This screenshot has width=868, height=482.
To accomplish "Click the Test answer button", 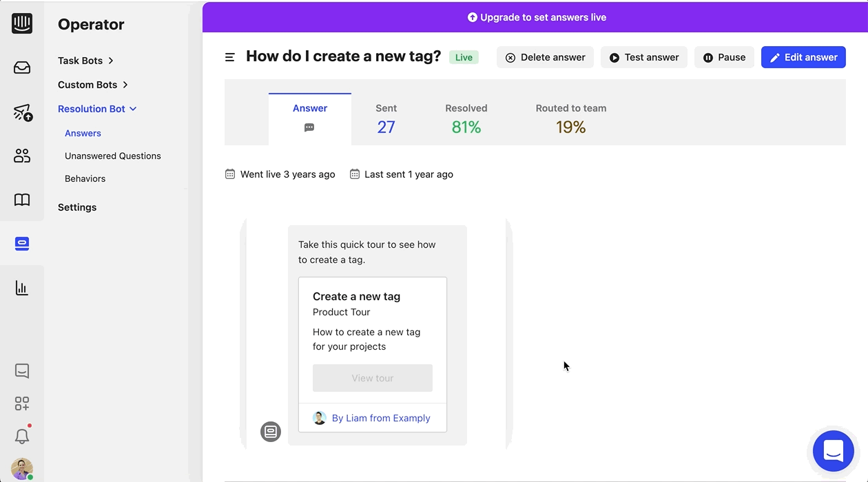I will pyautogui.click(x=644, y=57).
